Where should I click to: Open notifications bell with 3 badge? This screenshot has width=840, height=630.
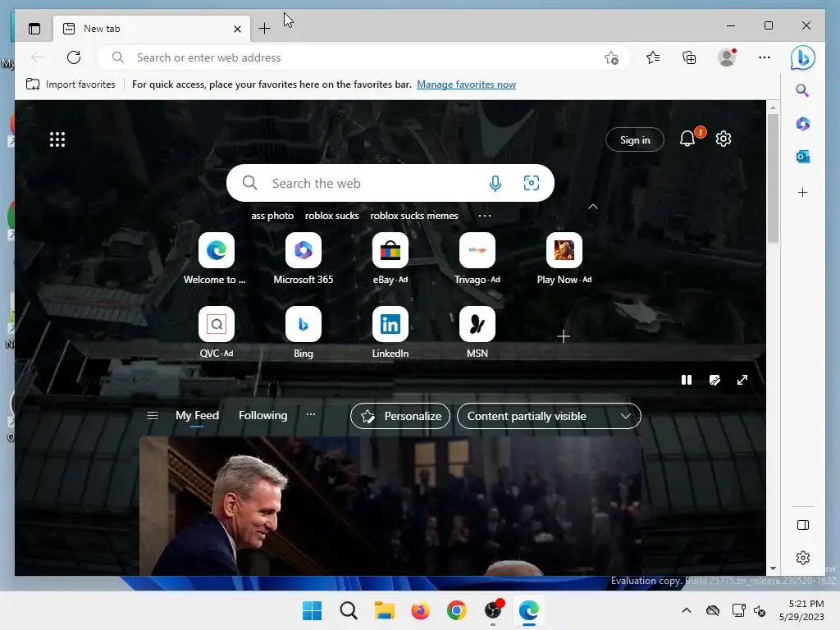(x=688, y=139)
